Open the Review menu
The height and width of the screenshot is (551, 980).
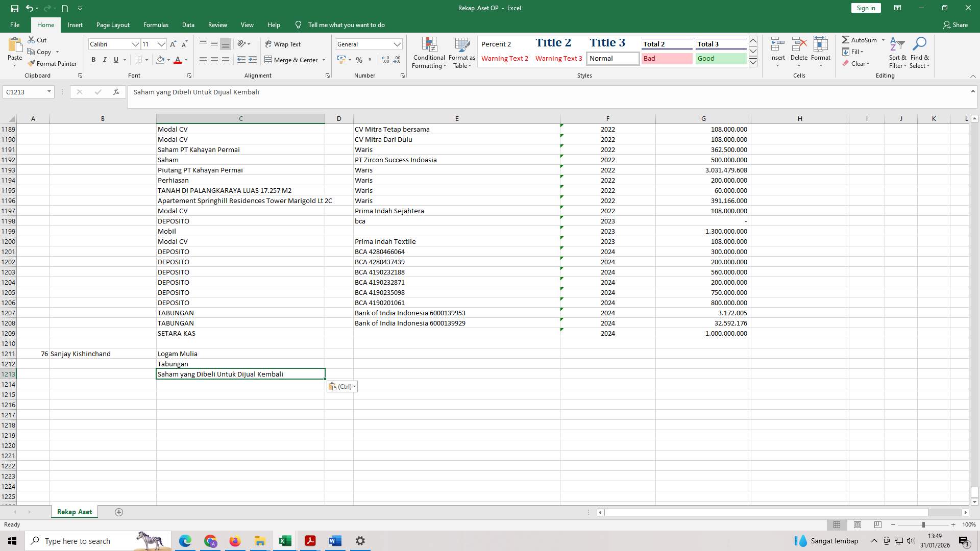(x=217, y=24)
